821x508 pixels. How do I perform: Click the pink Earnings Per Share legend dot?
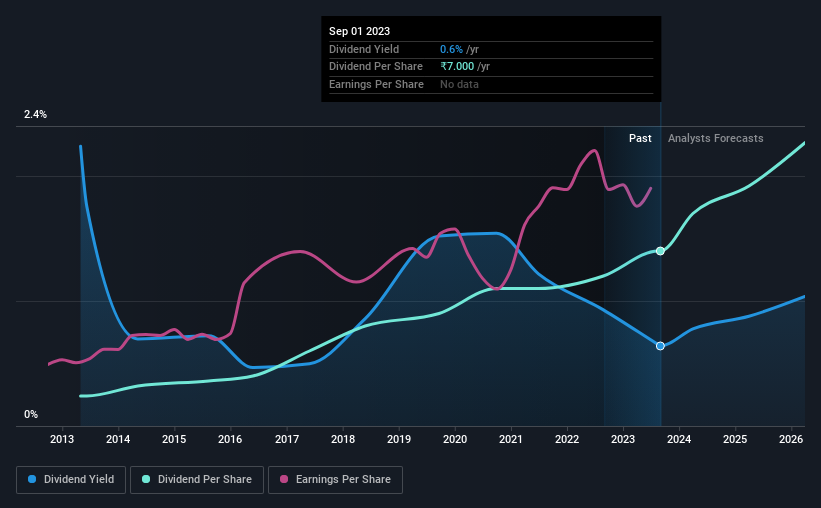(x=284, y=479)
